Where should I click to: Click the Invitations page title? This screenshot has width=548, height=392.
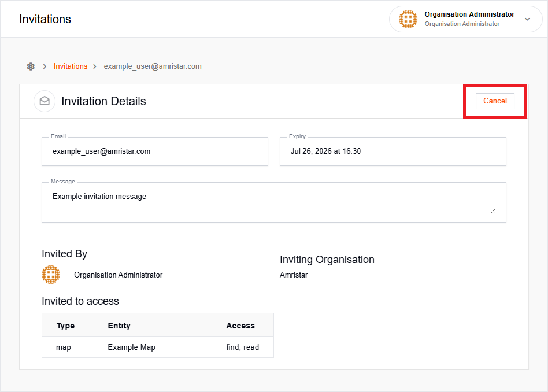pyautogui.click(x=45, y=19)
